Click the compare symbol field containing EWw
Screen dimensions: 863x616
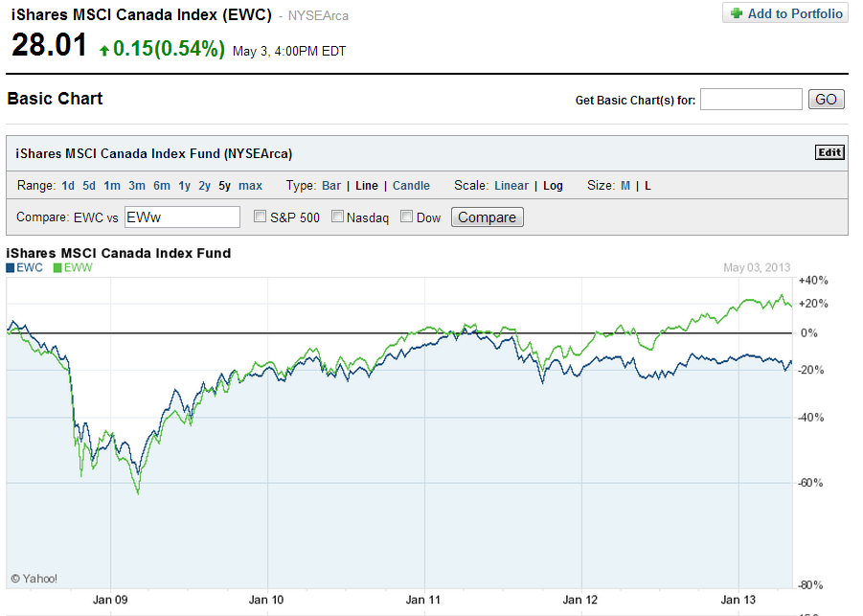pyautogui.click(x=182, y=217)
